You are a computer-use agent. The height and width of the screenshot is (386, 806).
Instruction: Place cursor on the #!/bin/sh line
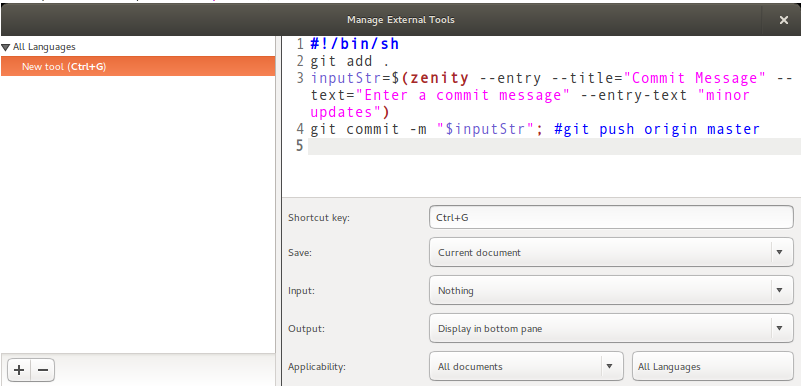click(x=355, y=44)
